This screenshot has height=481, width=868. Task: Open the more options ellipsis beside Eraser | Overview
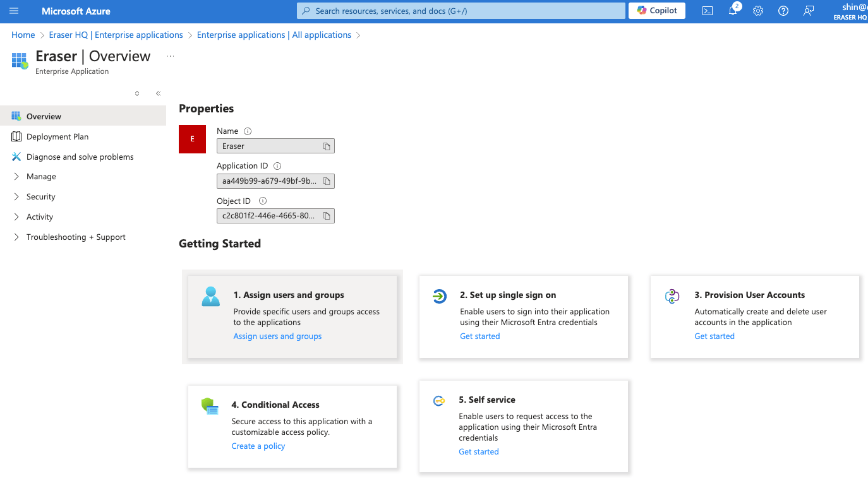point(171,56)
